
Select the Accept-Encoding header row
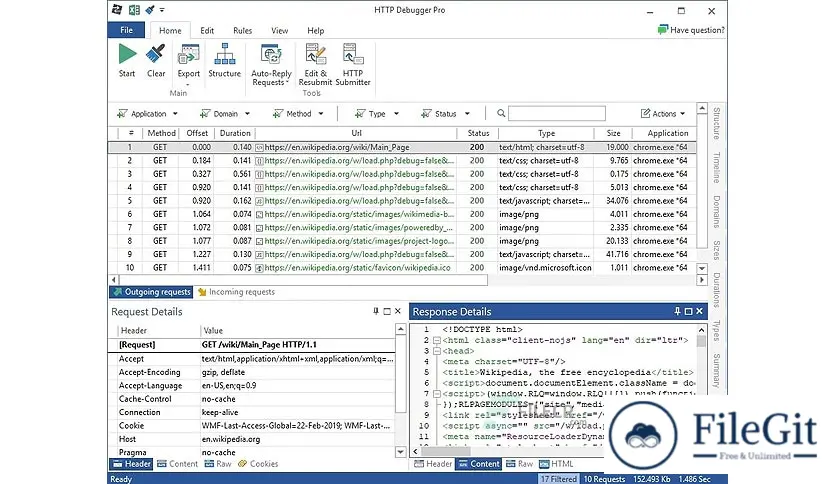pos(252,372)
